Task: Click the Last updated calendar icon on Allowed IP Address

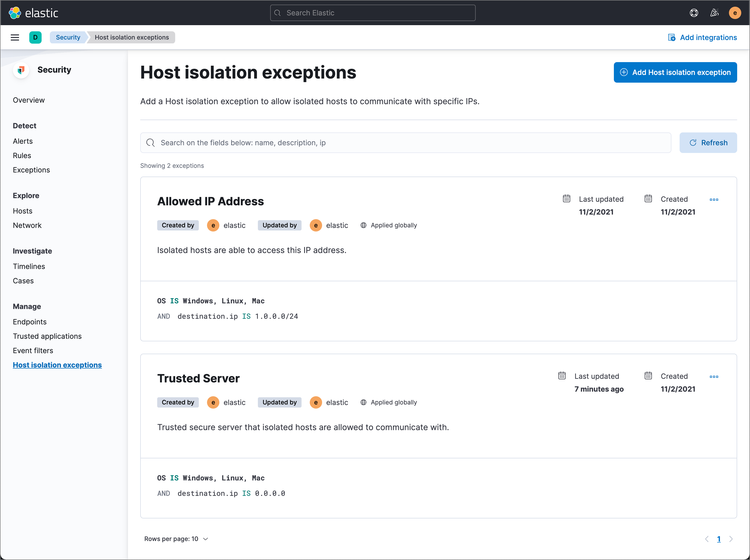Action: click(567, 199)
